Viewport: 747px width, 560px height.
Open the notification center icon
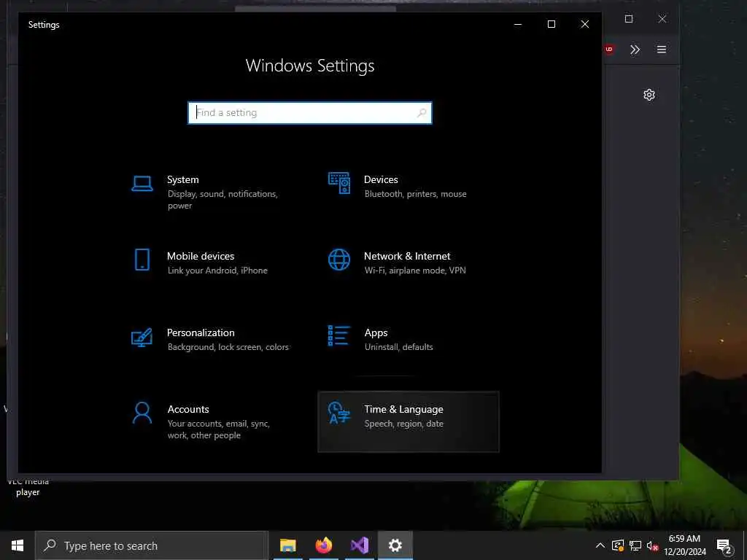(724, 545)
